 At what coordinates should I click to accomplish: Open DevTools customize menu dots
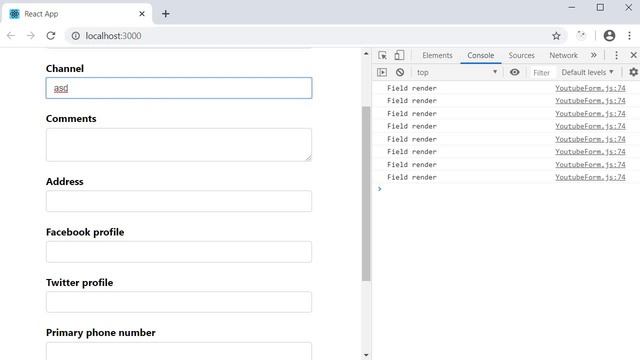(x=616, y=55)
